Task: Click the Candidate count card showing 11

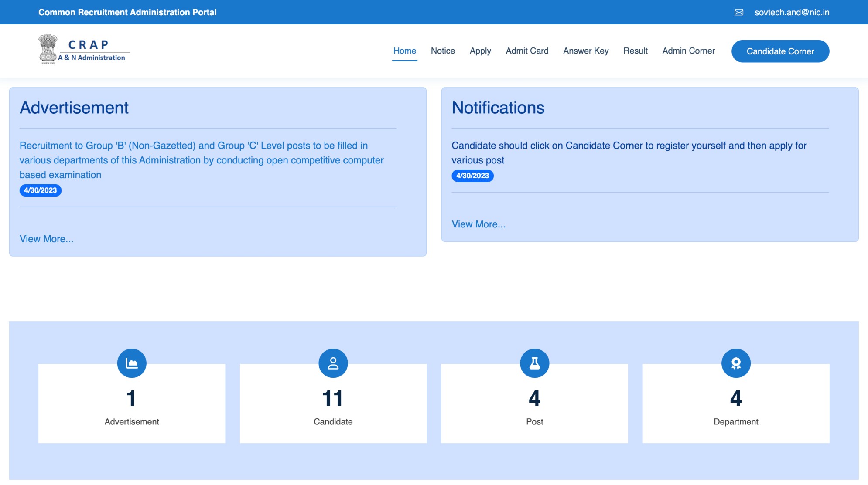Action: click(x=333, y=404)
